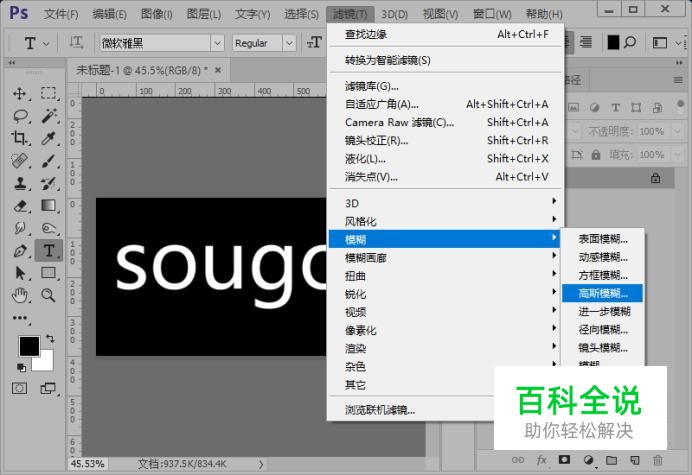The height and width of the screenshot is (475, 692).
Task: Select the Gradient tool
Action: pyautogui.click(x=49, y=206)
